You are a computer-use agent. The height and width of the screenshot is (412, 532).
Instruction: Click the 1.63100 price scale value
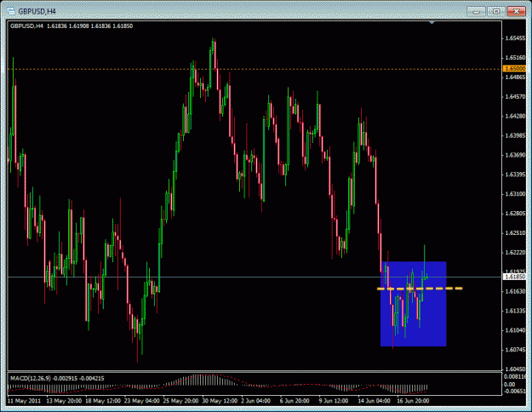coord(515,194)
